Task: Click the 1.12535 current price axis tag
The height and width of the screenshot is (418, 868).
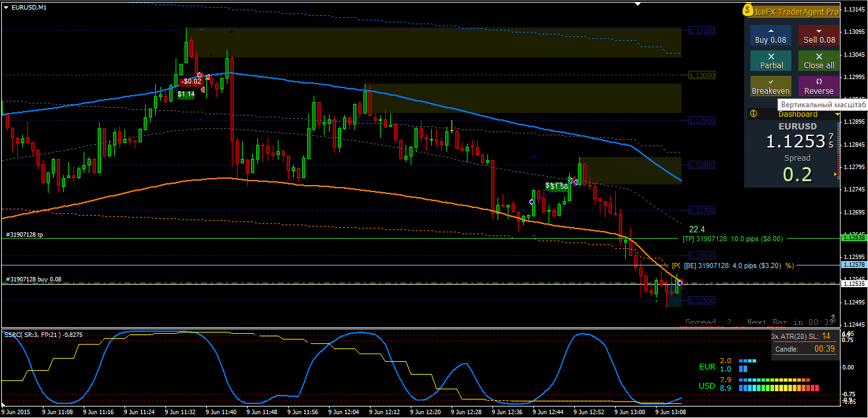Action: pos(854,284)
